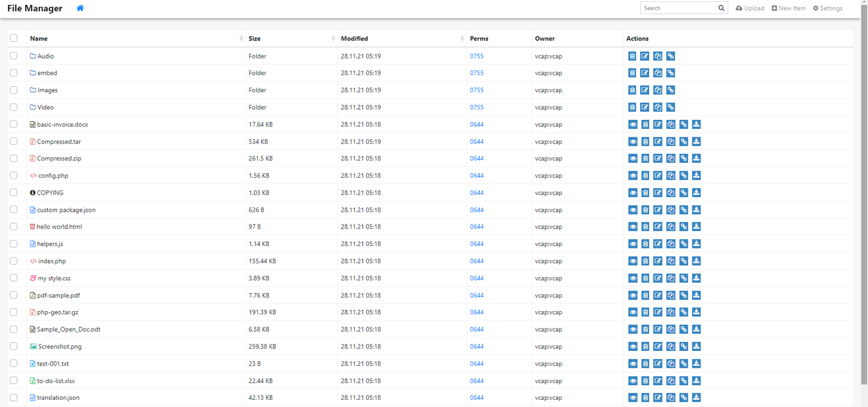
Task: Open direct link for custom package.json
Action: 684,210
